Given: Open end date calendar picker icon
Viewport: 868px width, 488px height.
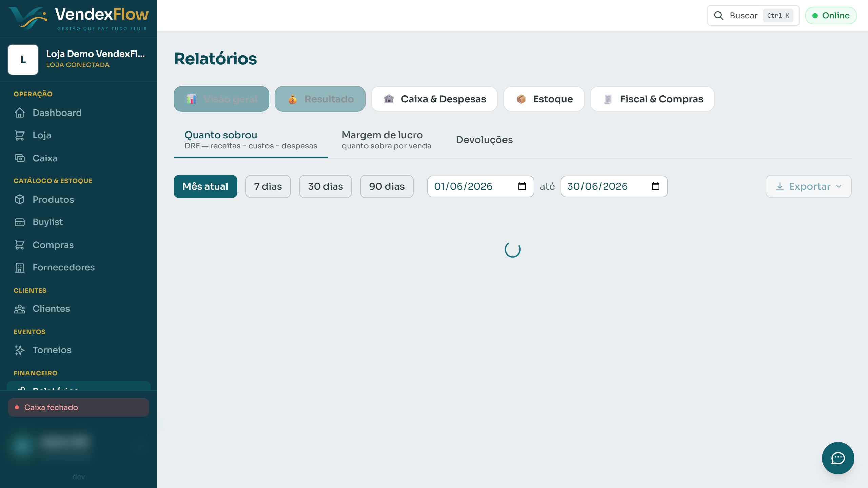Looking at the screenshot, I should 656,186.
